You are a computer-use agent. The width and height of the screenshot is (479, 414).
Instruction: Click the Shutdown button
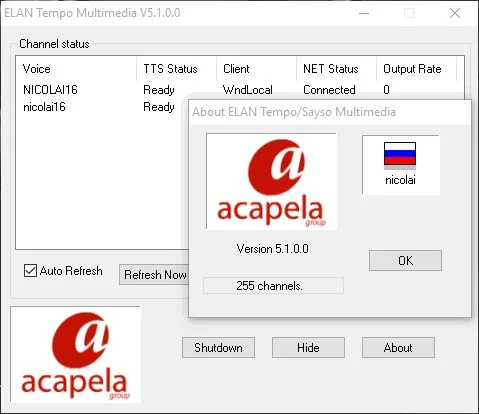point(218,348)
